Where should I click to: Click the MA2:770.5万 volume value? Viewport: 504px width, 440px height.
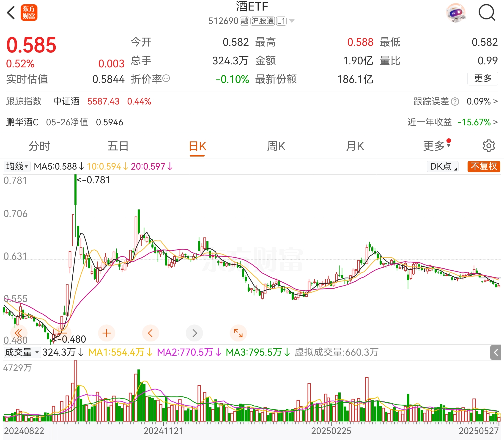tap(189, 352)
